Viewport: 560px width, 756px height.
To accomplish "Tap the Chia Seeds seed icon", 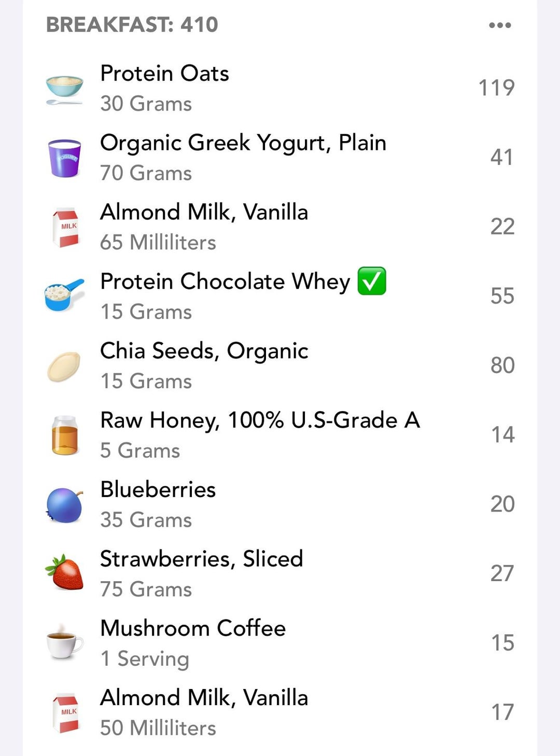I will pos(64,366).
